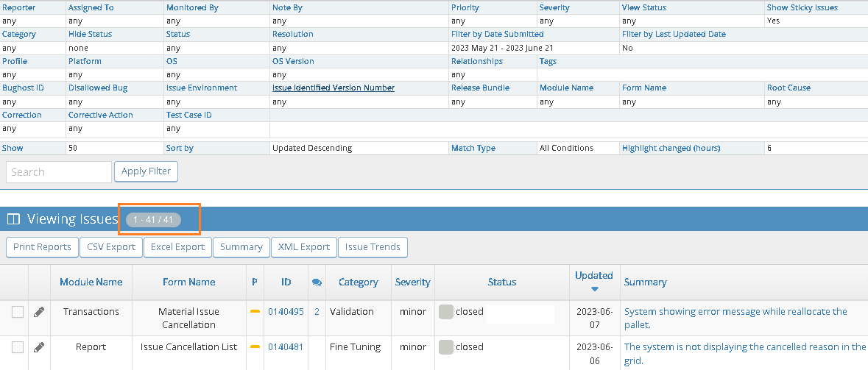The width and height of the screenshot is (868, 370).
Task: Open notes count 2 link
Action: click(x=317, y=311)
